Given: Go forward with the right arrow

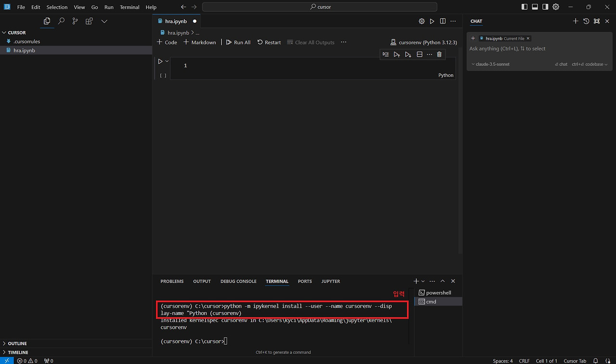Looking at the screenshot, I should tap(194, 7).
